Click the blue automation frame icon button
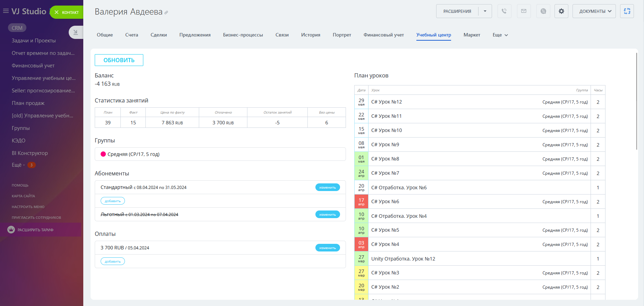 (x=627, y=11)
